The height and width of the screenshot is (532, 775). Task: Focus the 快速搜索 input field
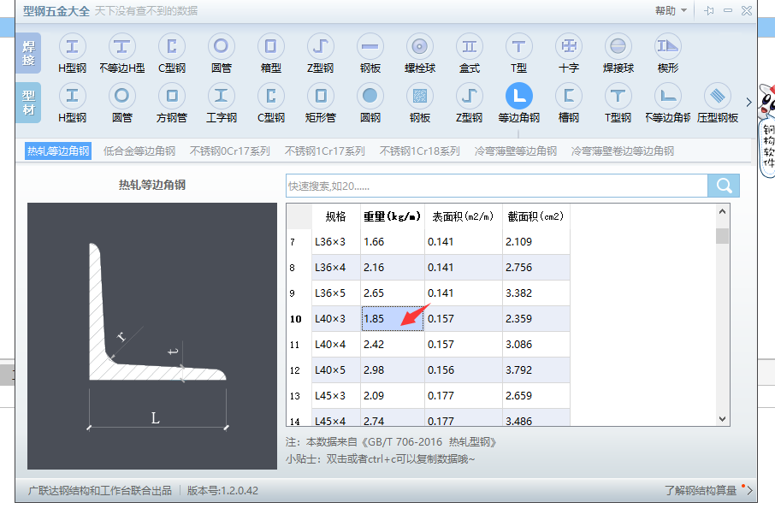[x=497, y=186]
